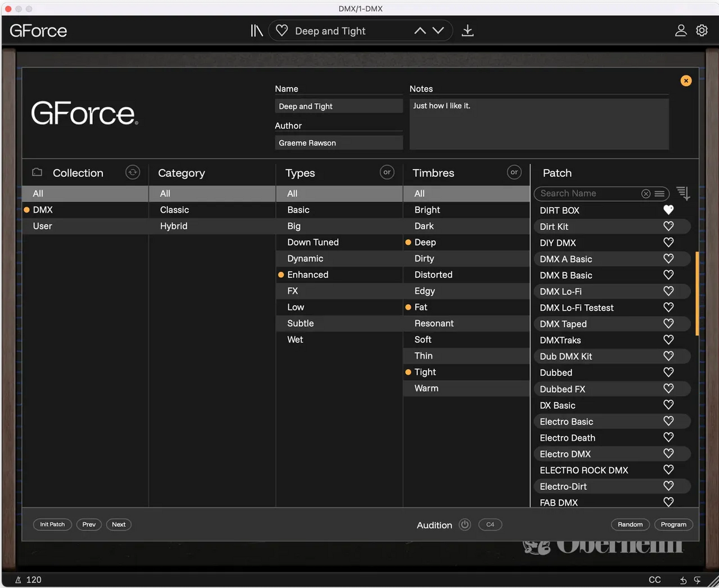Toggle the Audition power button
Viewport: 719px width, 588px height.
point(464,525)
